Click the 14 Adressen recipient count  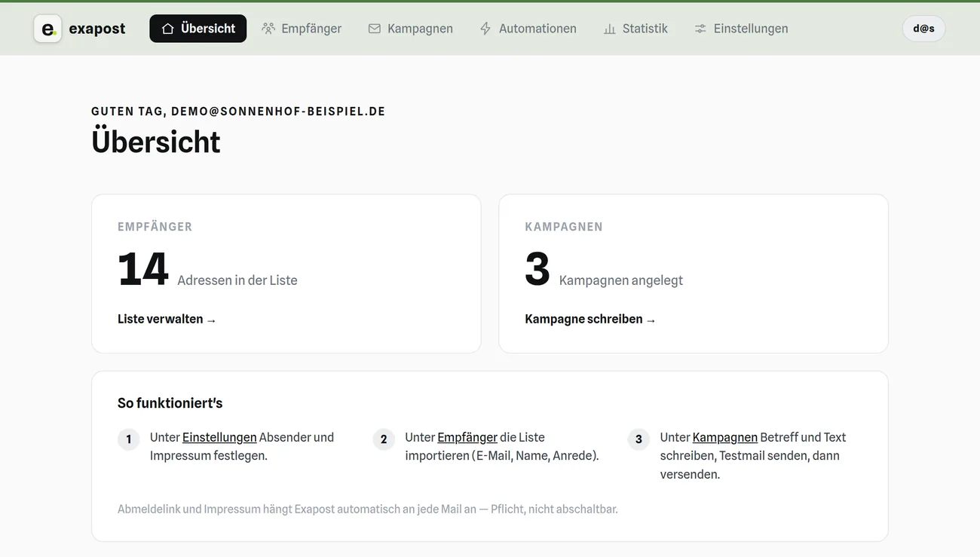pyautogui.click(x=207, y=270)
